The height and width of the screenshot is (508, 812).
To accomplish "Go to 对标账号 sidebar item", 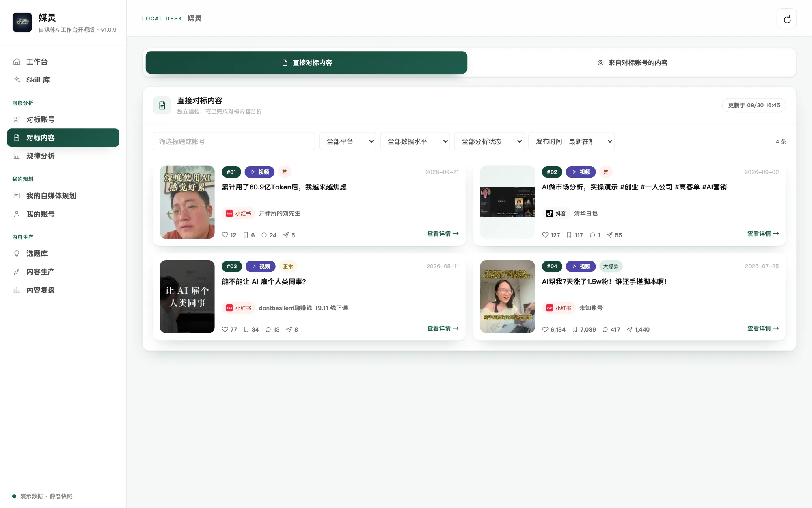I will tap(63, 119).
